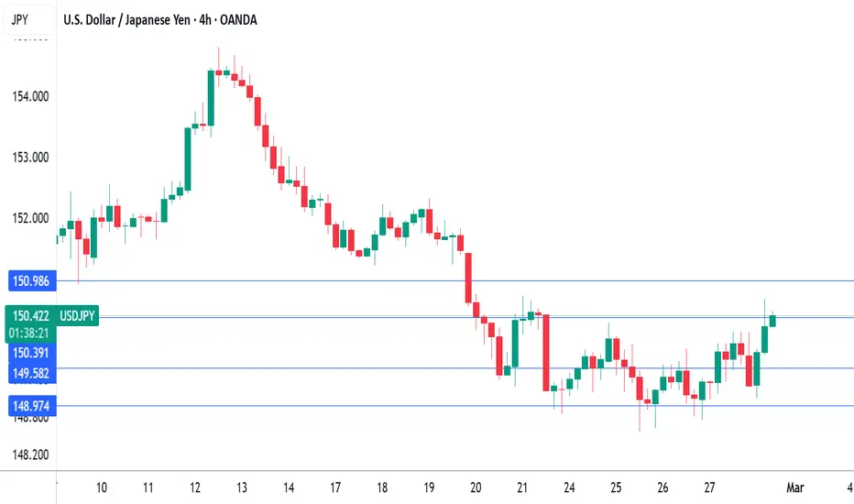Click the 152.000 price axis label
Image resolution: width=854 pixels, height=504 pixels.
click(x=30, y=218)
